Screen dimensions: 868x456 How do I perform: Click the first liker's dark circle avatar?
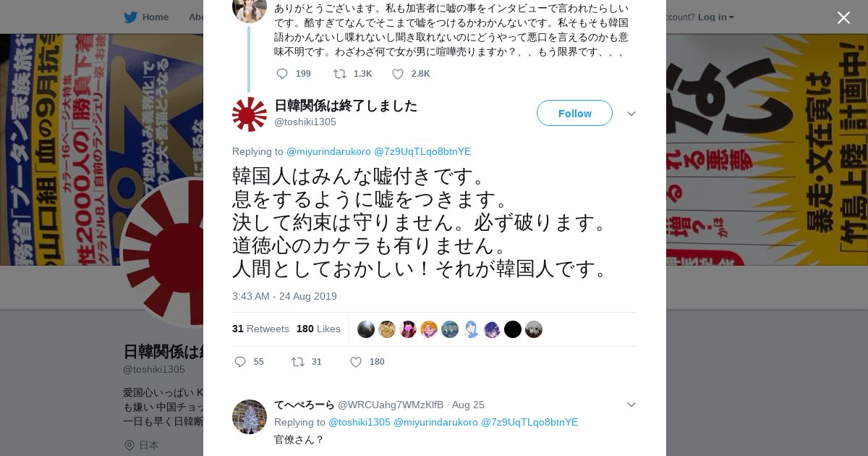click(366, 329)
